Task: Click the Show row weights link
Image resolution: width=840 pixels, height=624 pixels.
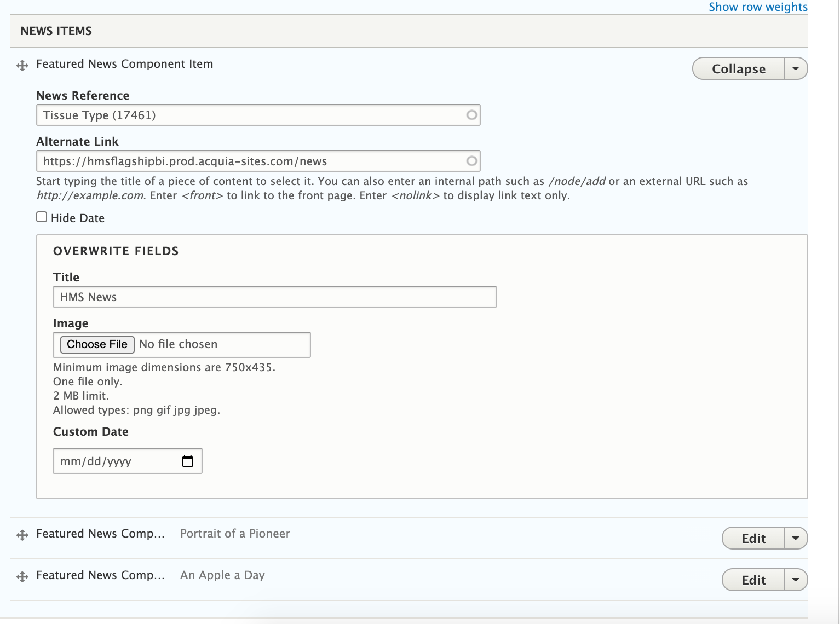Action: click(758, 7)
